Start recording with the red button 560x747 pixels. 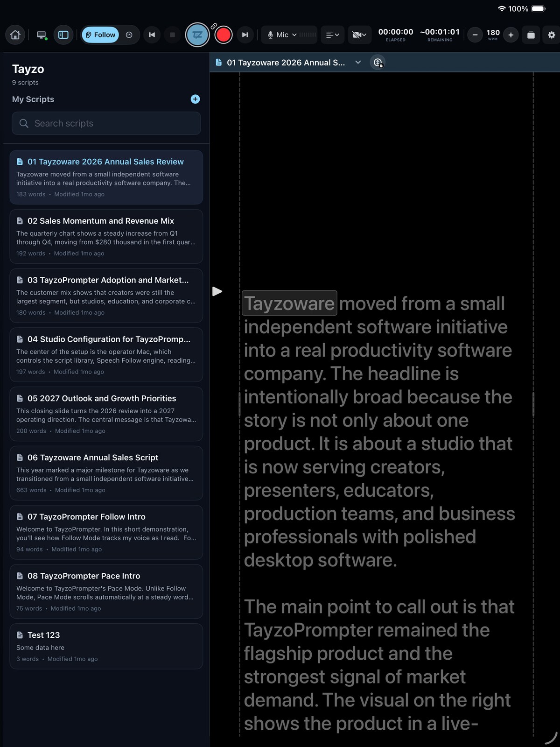click(224, 35)
